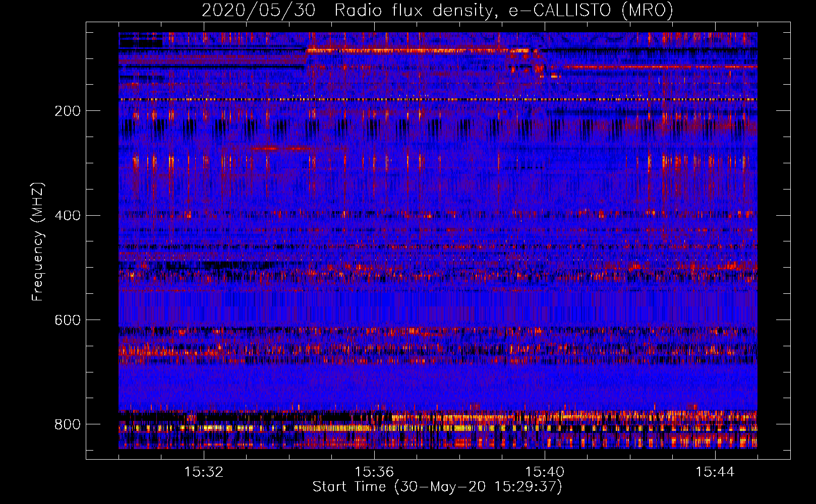The image size is (816, 504).
Task: Click the plot title with date 2020/05/30
Action: [437, 10]
